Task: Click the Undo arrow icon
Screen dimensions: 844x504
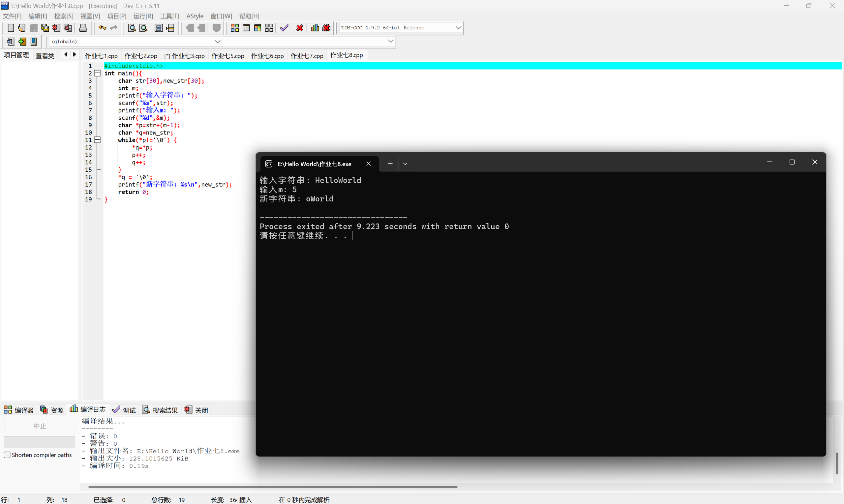Action: [102, 28]
